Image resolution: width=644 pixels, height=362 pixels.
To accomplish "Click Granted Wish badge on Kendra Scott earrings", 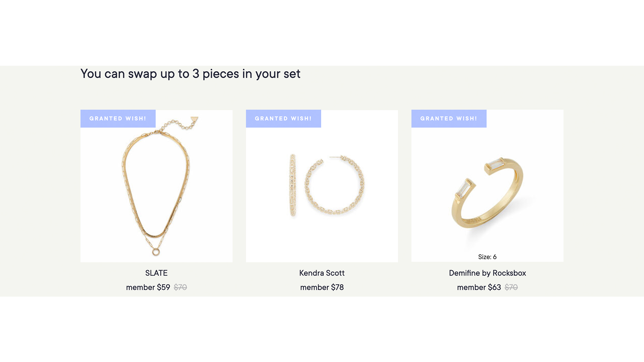I will (283, 119).
